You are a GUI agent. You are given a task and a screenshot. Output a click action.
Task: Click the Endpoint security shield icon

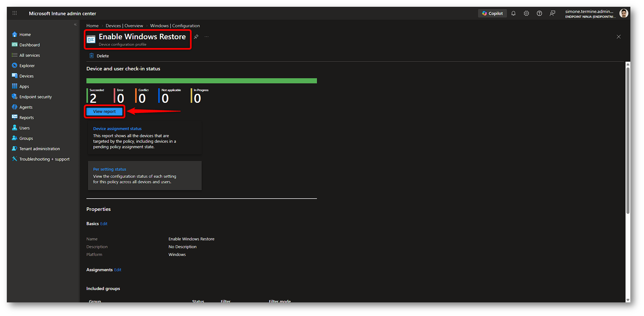tap(15, 97)
